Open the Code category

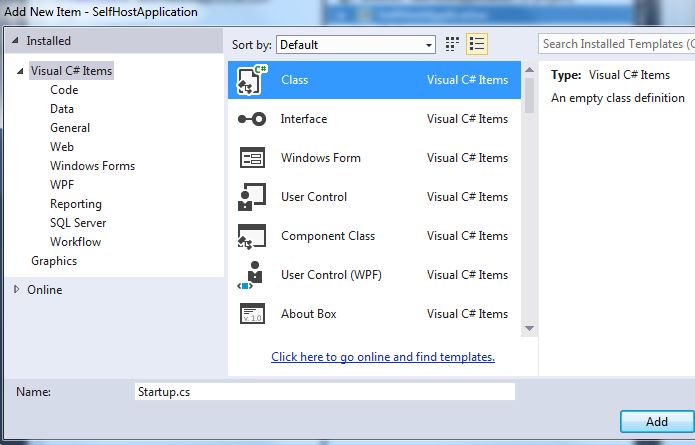coord(64,90)
